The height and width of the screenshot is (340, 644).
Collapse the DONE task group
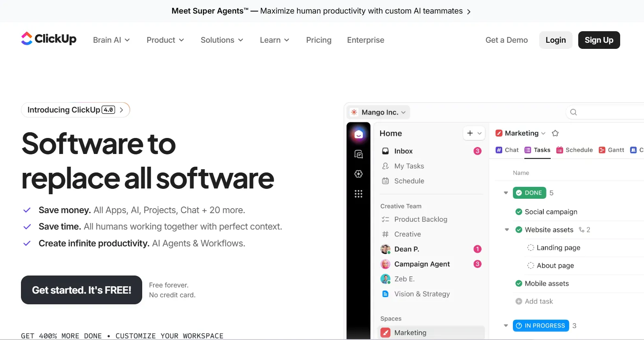(506, 193)
